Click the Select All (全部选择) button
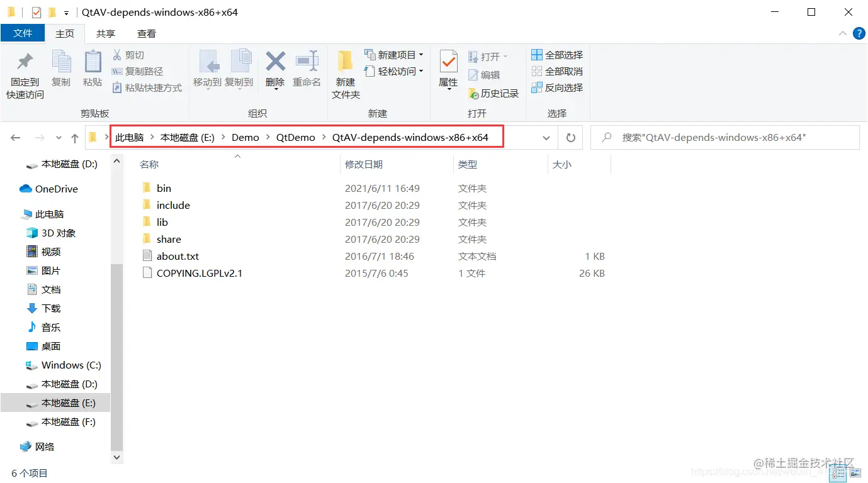The height and width of the screenshot is (483, 868). [556, 55]
